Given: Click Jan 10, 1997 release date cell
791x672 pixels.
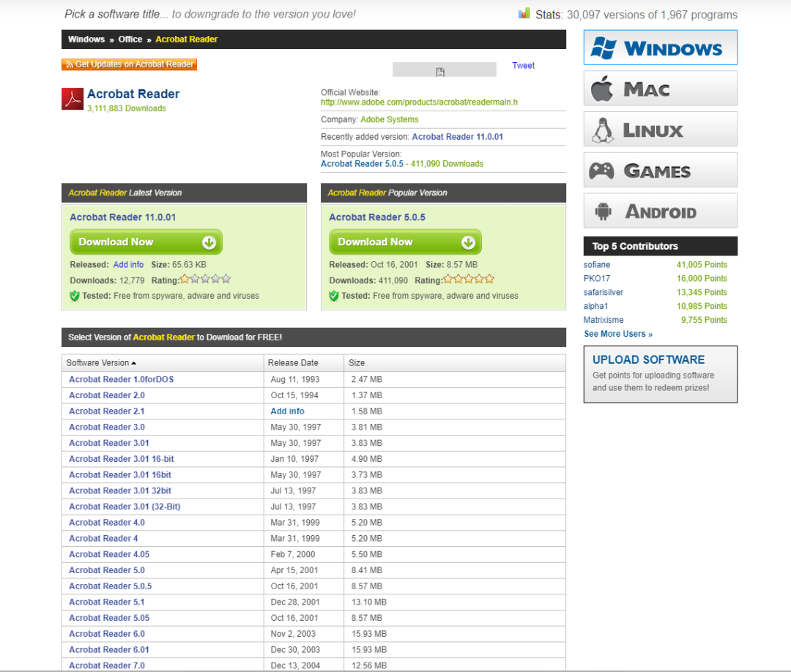Looking at the screenshot, I should [x=294, y=459].
